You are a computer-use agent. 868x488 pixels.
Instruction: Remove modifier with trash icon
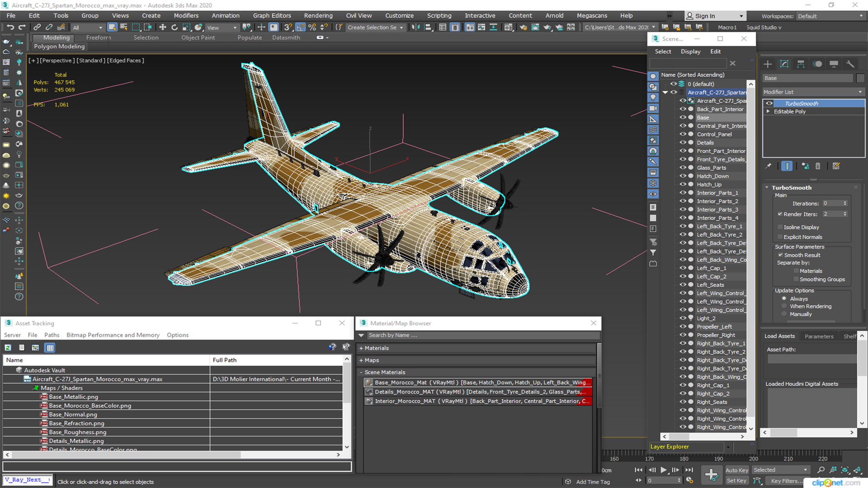pyautogui.click(x=818, y=166)
